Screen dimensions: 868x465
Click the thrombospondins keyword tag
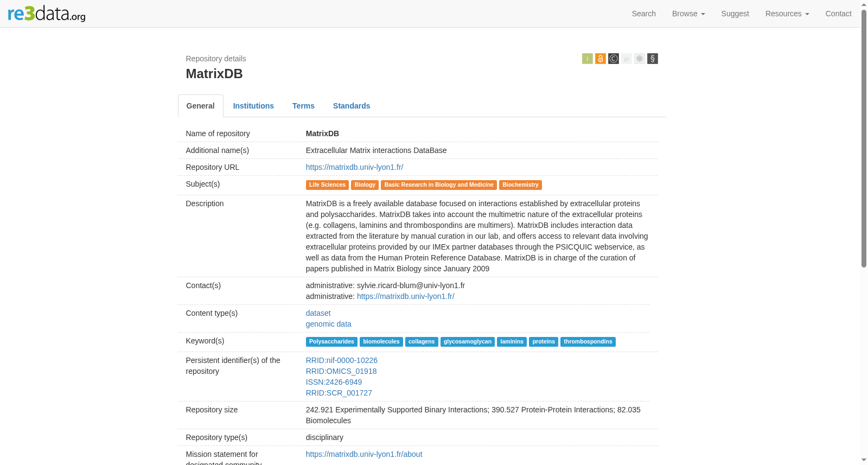[588, 342]
